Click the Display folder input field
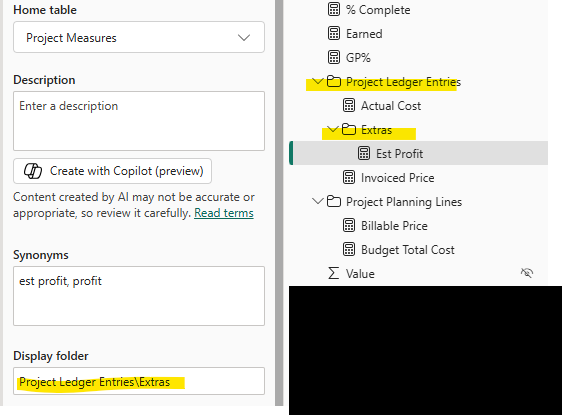This screenshot has width=563, height=415. pos(139,381)
